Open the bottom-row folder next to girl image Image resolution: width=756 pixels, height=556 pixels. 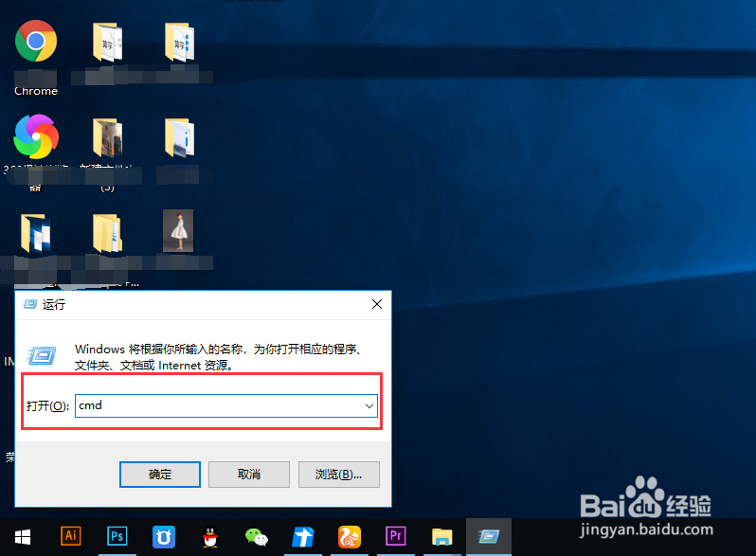coord(107,234)
